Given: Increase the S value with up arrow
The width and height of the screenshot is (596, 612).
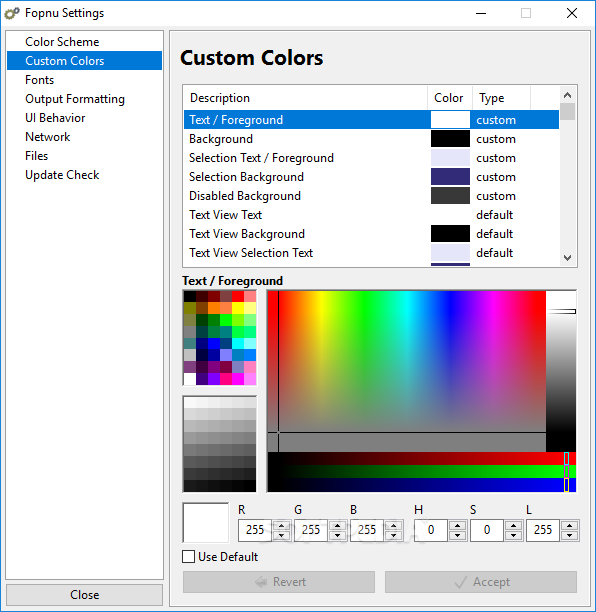Looking at the screenshot, I should 513,525.
